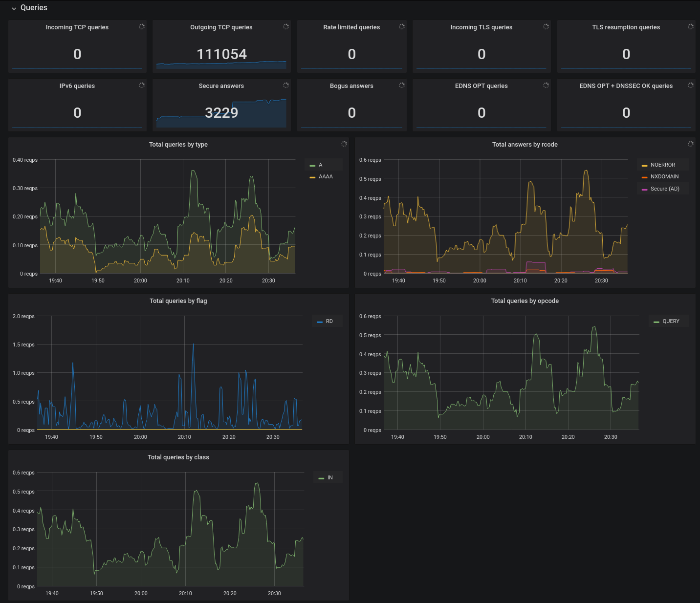Click the loading spinner on EDNS OPT queries
The height and width of the screenshot is (603, 700).
(546, 85)
